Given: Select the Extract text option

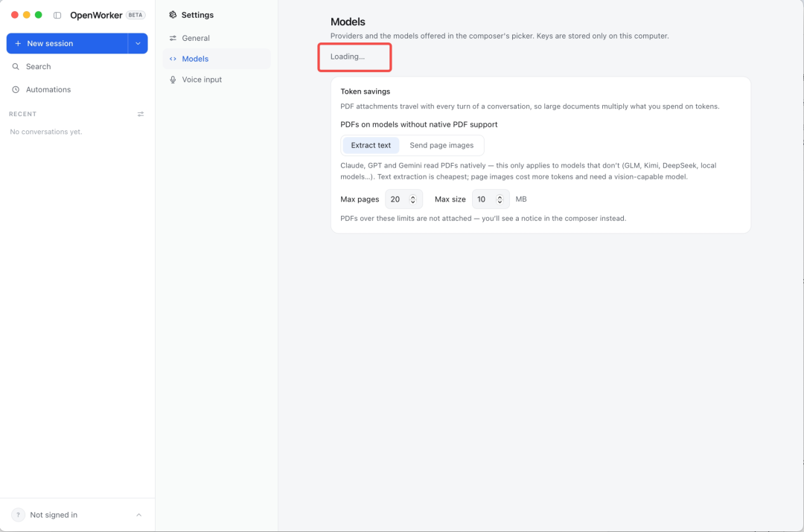Looking at the screenshot, I should pos(371,146).
